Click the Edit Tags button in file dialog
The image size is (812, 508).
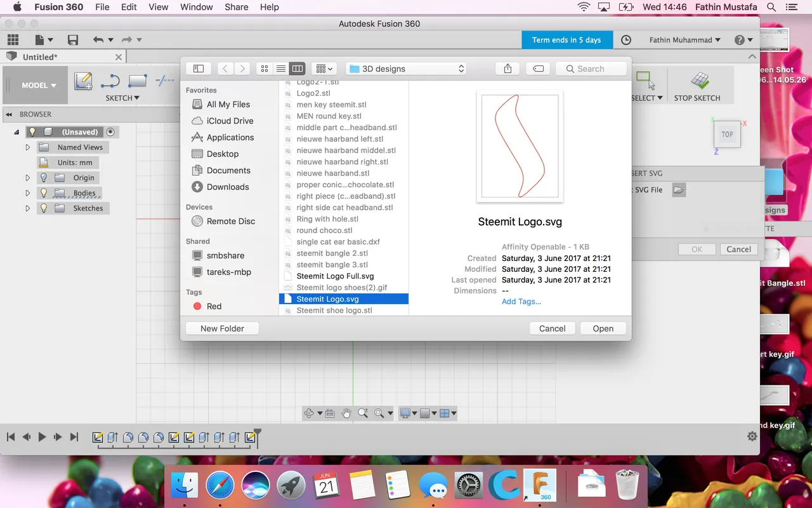click(x=538, y=69)
